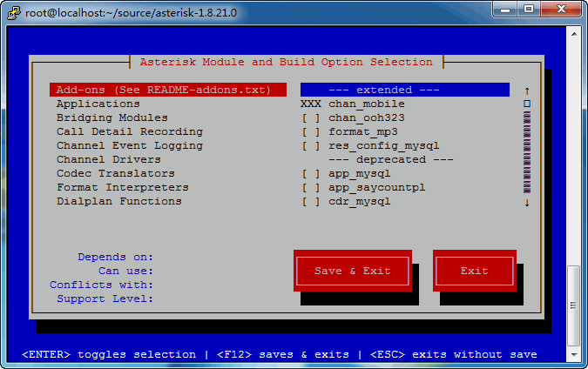Enable the app_saycountpl checkbox
The height and width of the screenshot is (369, 588).
point(311,188)
